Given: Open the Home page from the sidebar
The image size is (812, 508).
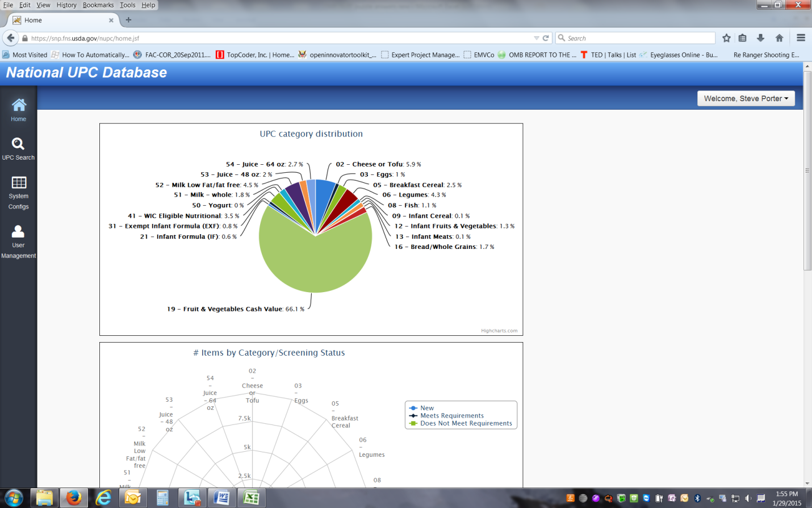Looking at the screenshot, I should [x=18, y=110].
